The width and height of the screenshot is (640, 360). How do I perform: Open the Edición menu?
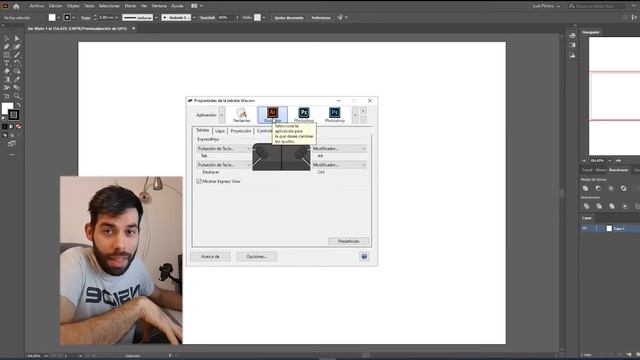(56, 6)
